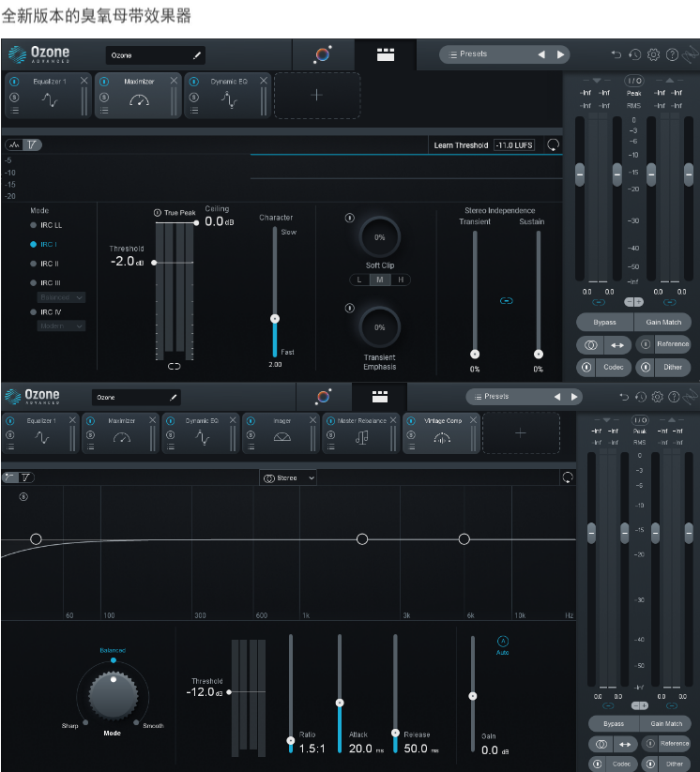Open module view icon in upper Ozone window
700x772 pixels.
(386, 54)
